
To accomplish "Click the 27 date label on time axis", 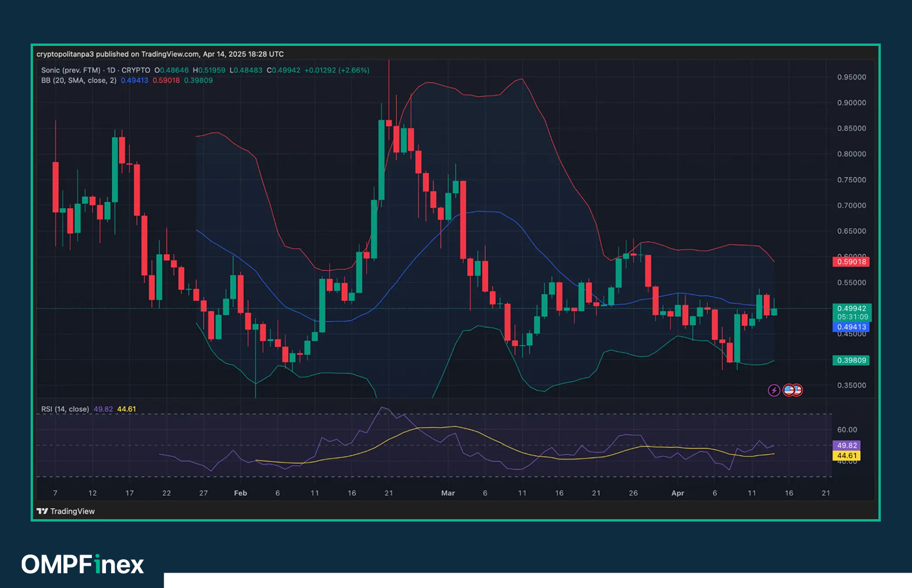I will [204, 493].
